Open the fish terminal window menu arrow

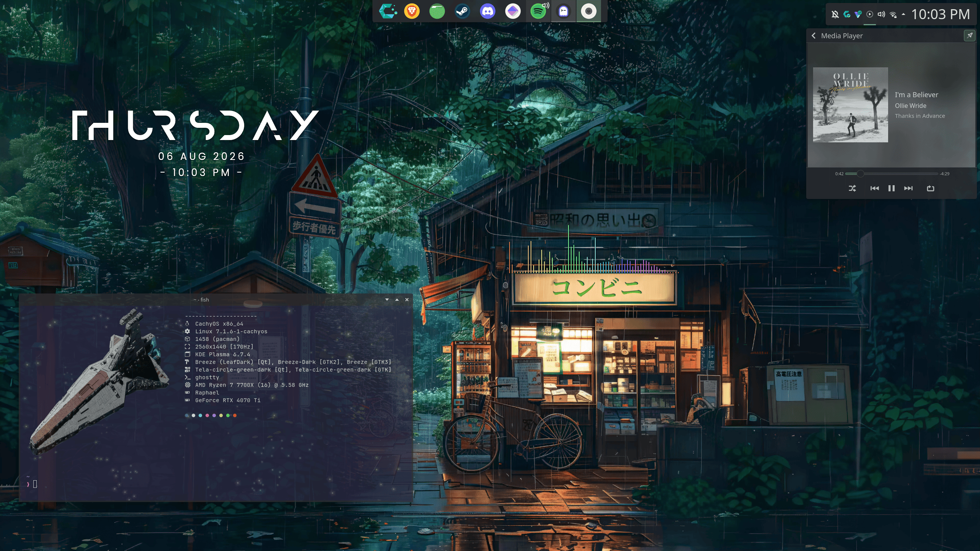tap(387, 300)
